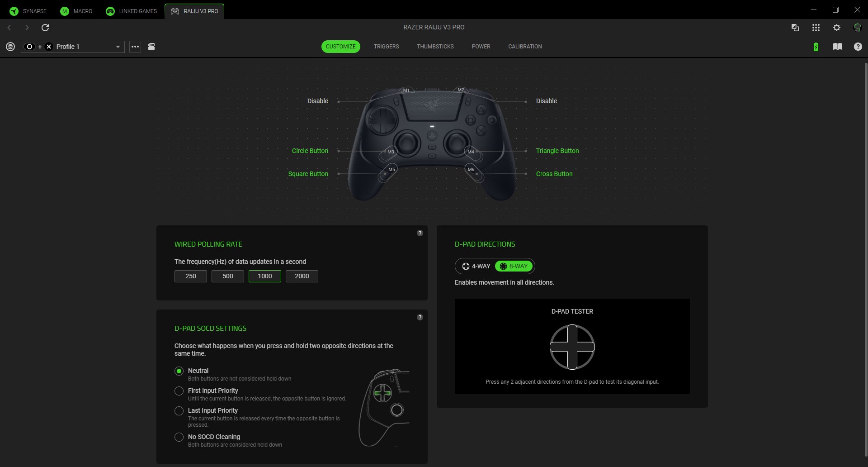Select the M3 paddle on the controller

click(391, 152)
